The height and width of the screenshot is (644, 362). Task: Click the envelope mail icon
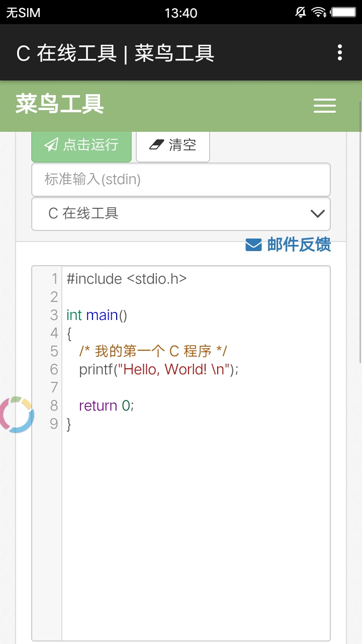[x=253, y=245]
